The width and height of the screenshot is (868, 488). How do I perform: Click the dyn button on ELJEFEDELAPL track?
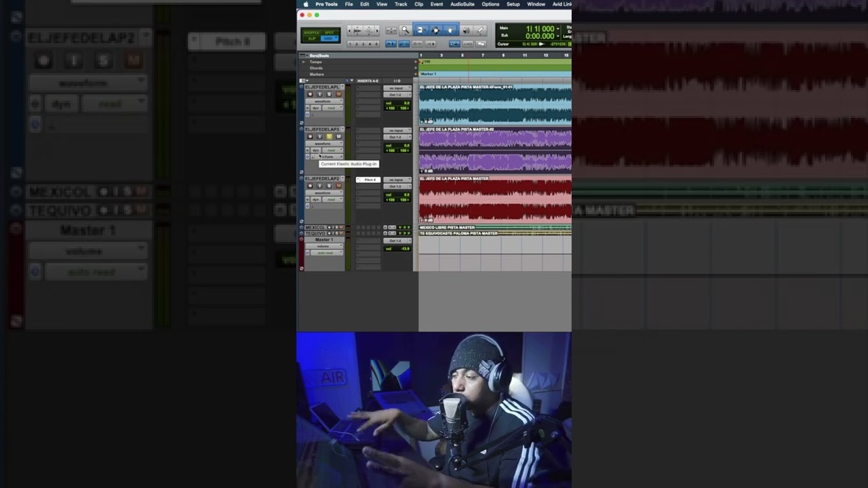(x=315, y=108)
